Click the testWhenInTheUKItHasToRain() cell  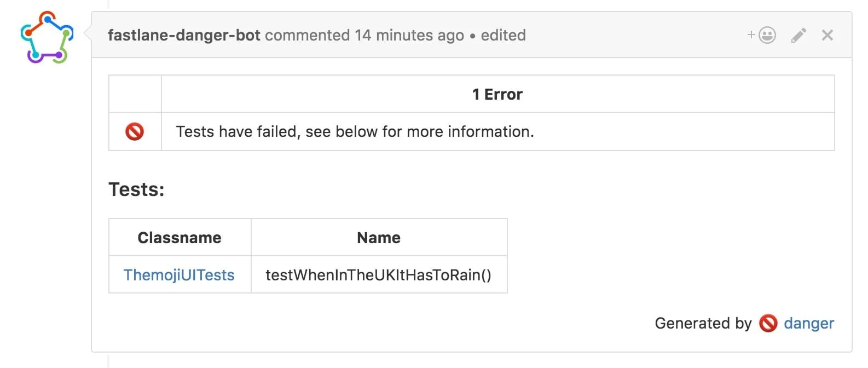[379, 275]
